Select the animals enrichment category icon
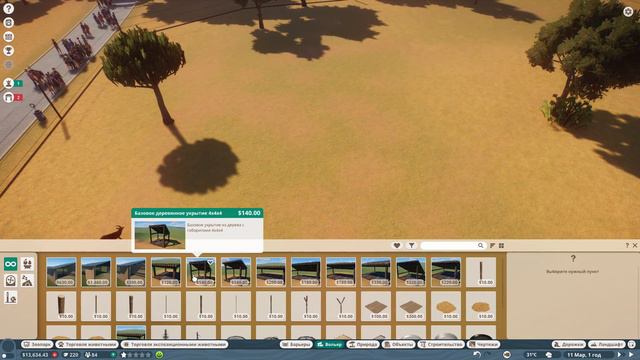Image resolution: width=640 pixels, height=360 pixels. click(27, 264)
